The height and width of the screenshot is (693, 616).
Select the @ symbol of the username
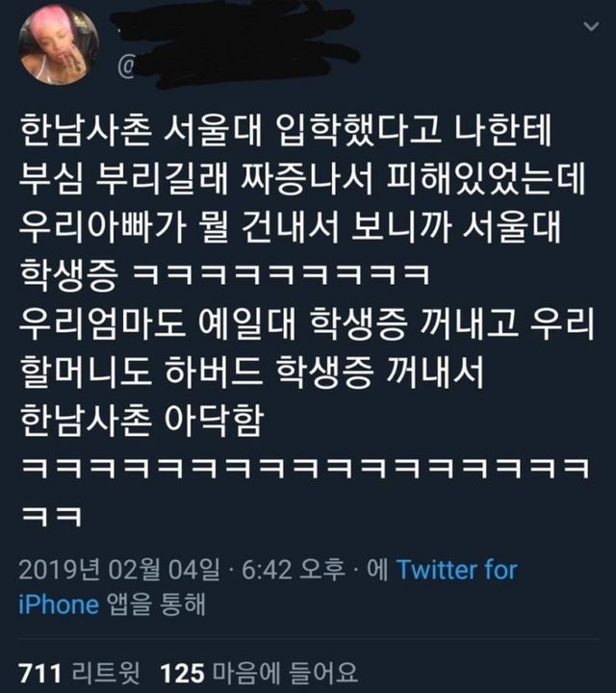click(127, 68)
